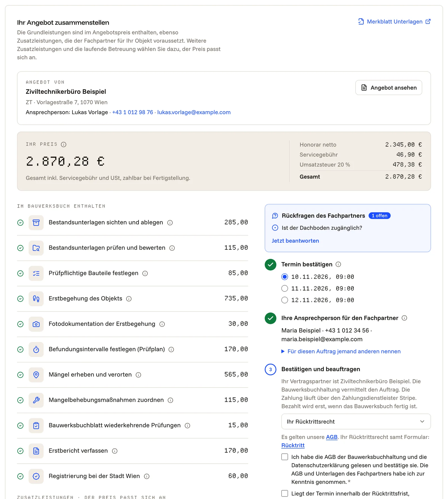Click the footprints icon for Erstbegehung des Objekts
The height and width of the screenshot is (499, 448).
coord(36,299)
